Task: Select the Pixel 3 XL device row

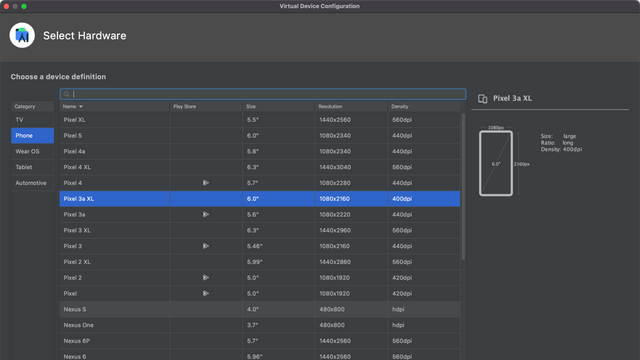Action: click(260, 230)
